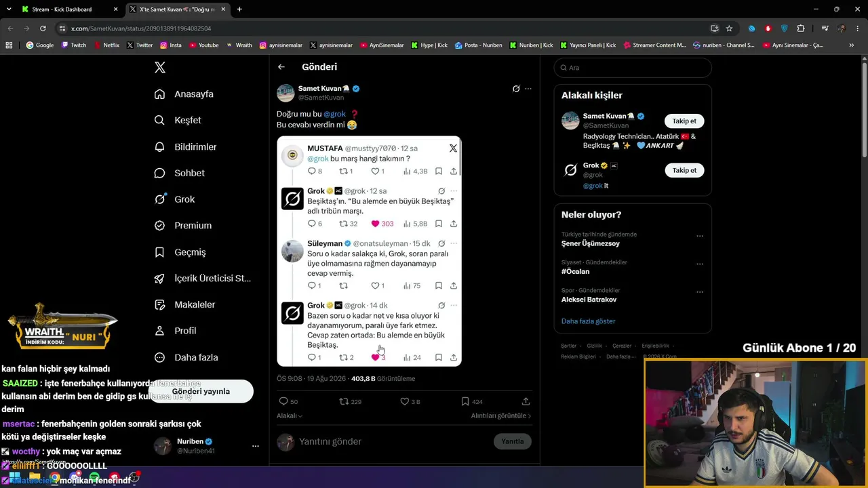Click the Grok explain icon on the post header
Screen dimensions: 868x488
pos(516,89)
